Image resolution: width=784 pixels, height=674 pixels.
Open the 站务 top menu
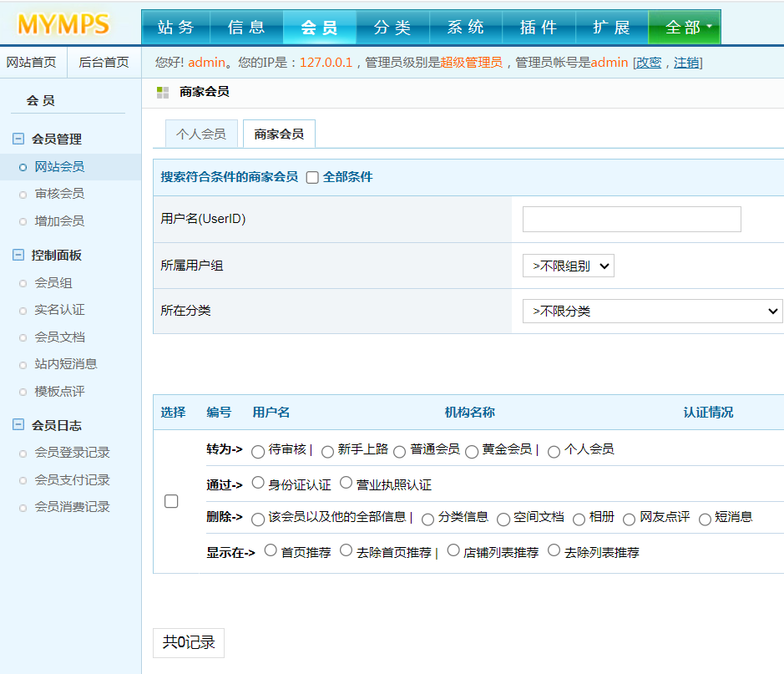(x=176, y=27)
